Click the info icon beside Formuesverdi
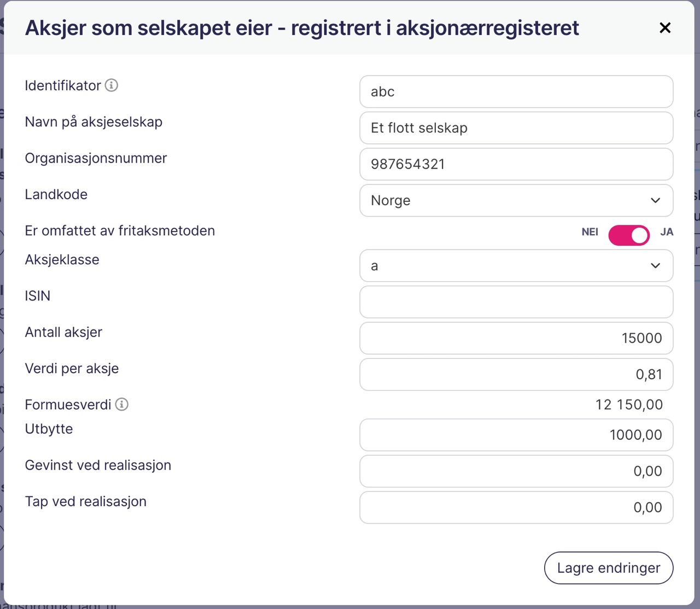 click(x=122, y=404)
